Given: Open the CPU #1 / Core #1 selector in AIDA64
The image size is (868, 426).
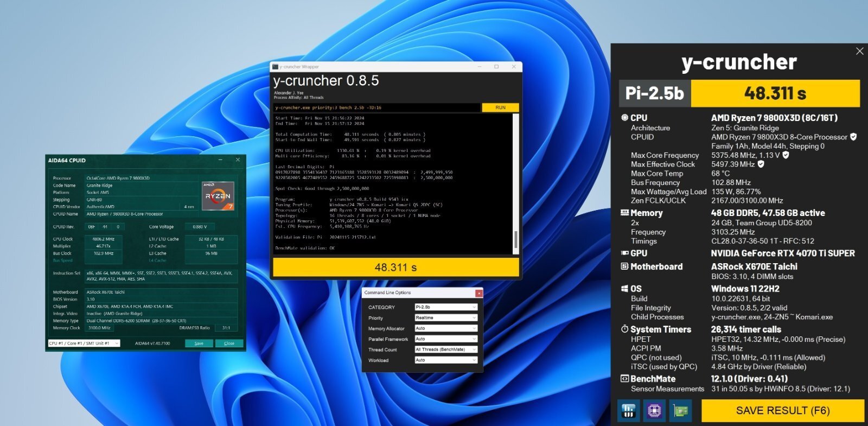Looking at the screenshot, I should click(x=84, y=344).
